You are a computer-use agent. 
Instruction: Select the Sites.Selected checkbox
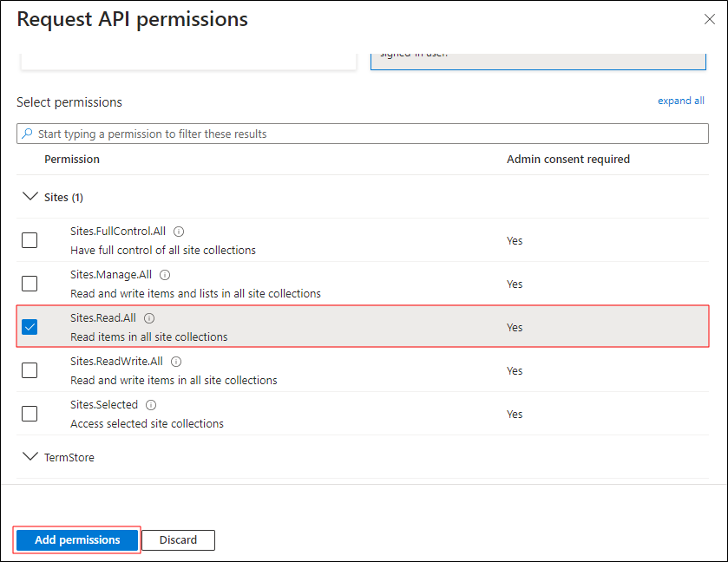tap(30, 414)
